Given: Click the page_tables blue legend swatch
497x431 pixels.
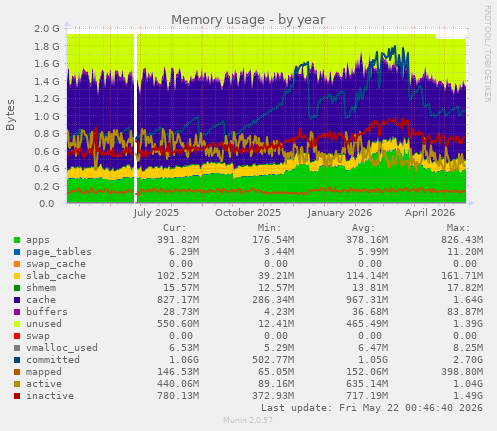Looking at the screenshot, I should coord(17,252).
